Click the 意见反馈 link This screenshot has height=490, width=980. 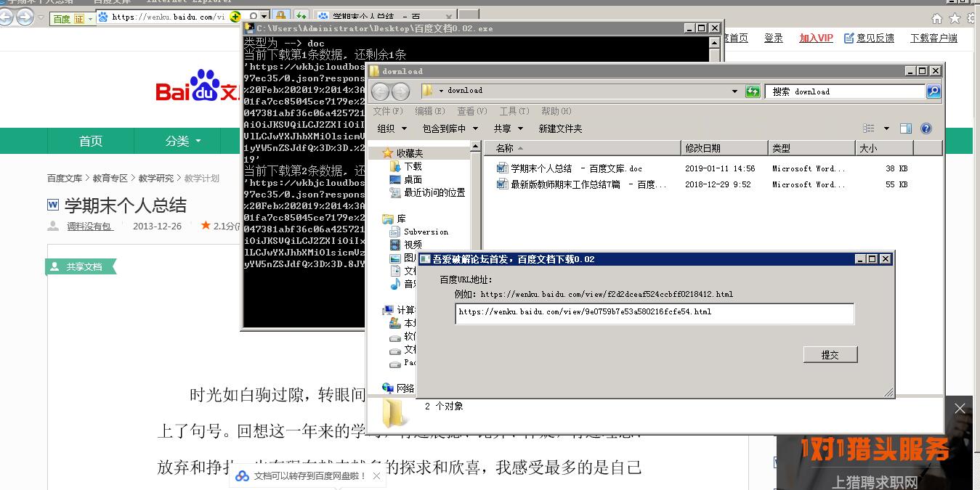[x=869, y=38]
